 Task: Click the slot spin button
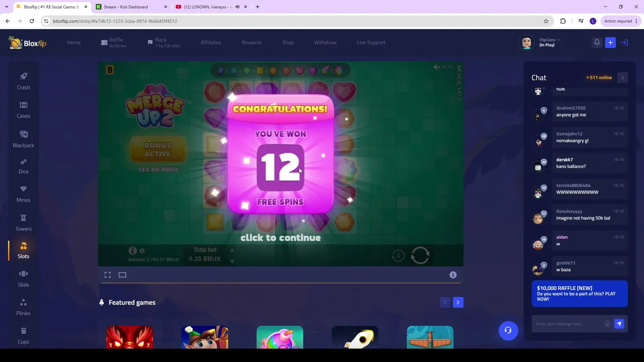[x=420, y=255]
